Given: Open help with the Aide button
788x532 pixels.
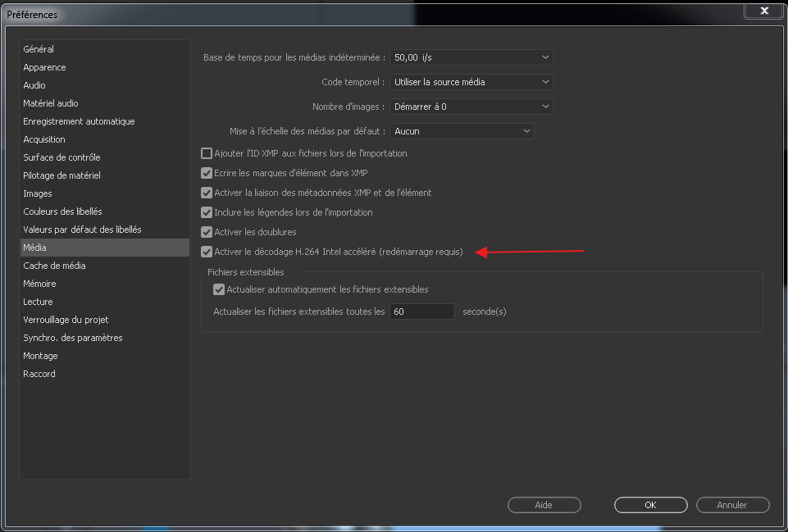Looking at the screenshot, I should [544, 505].
